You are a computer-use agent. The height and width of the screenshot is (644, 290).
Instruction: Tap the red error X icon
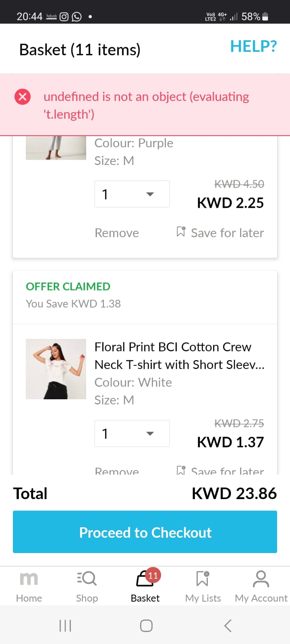click(23, 97)
